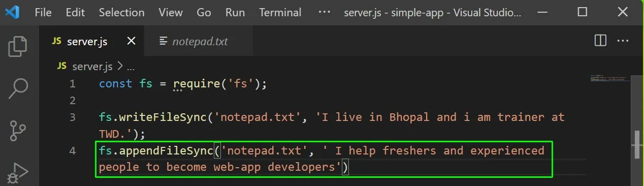644x186 pixels.
Task: Switch to the server.js tab
Action: pos(92,41)
